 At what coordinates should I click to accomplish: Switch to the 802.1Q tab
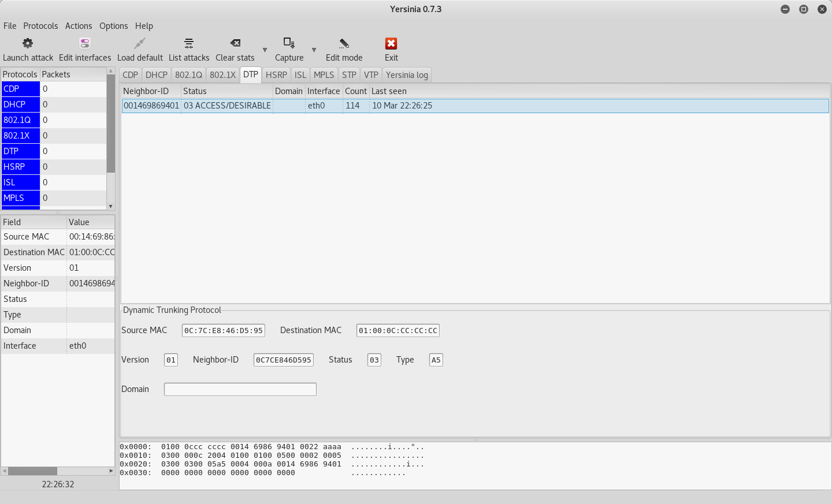coord(189,75)
